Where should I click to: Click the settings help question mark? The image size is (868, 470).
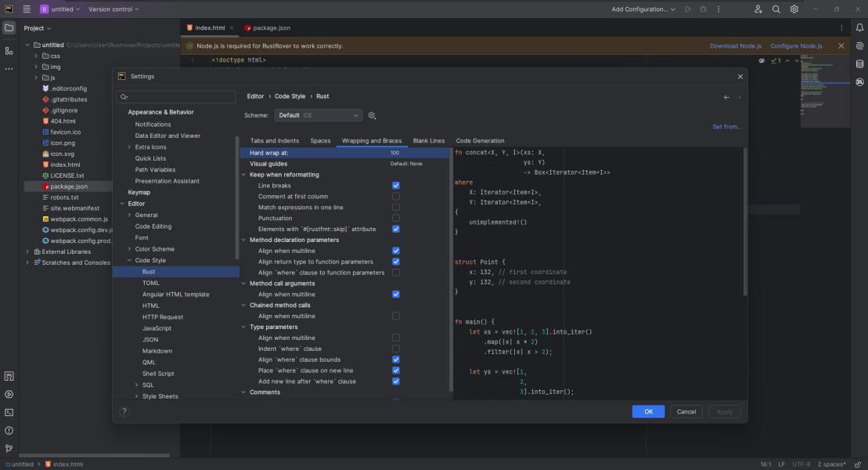click(x=124, y=411)
